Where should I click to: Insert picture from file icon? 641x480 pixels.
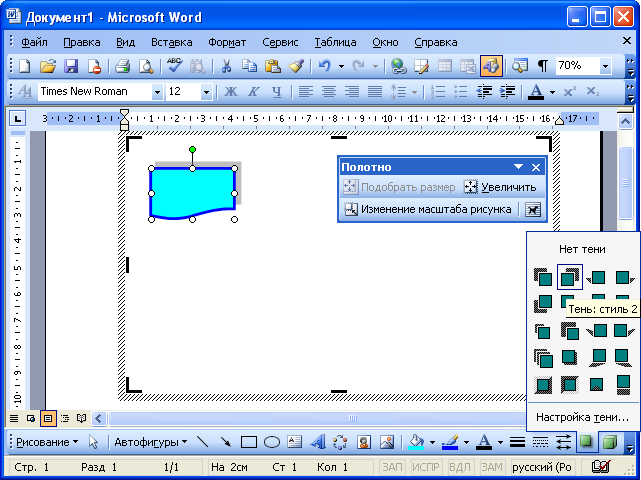[386, 442]
